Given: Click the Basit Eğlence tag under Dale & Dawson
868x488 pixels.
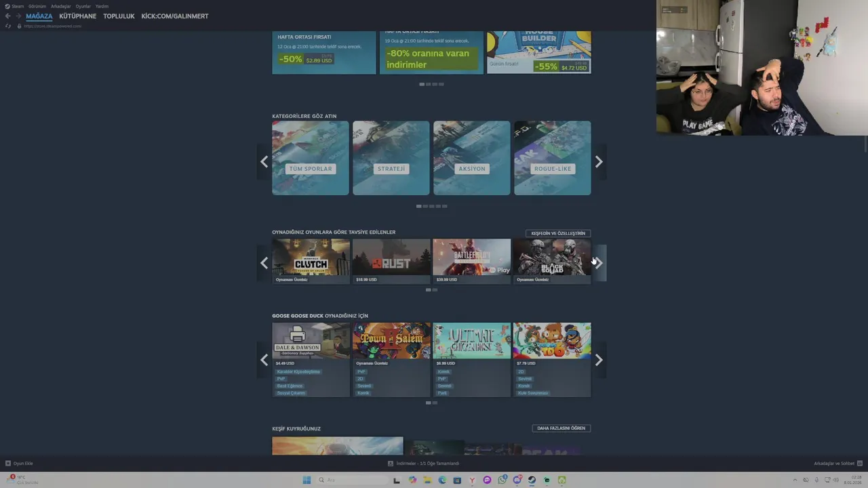Looking at the screenshot, I should (x=290, y=386).
